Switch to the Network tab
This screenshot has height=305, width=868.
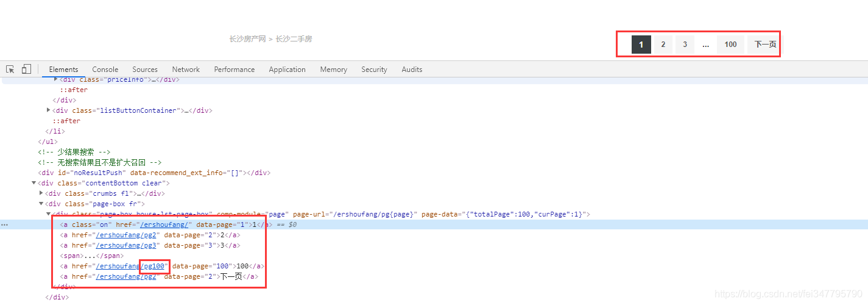pyautogui.click(x=186, y=70)
